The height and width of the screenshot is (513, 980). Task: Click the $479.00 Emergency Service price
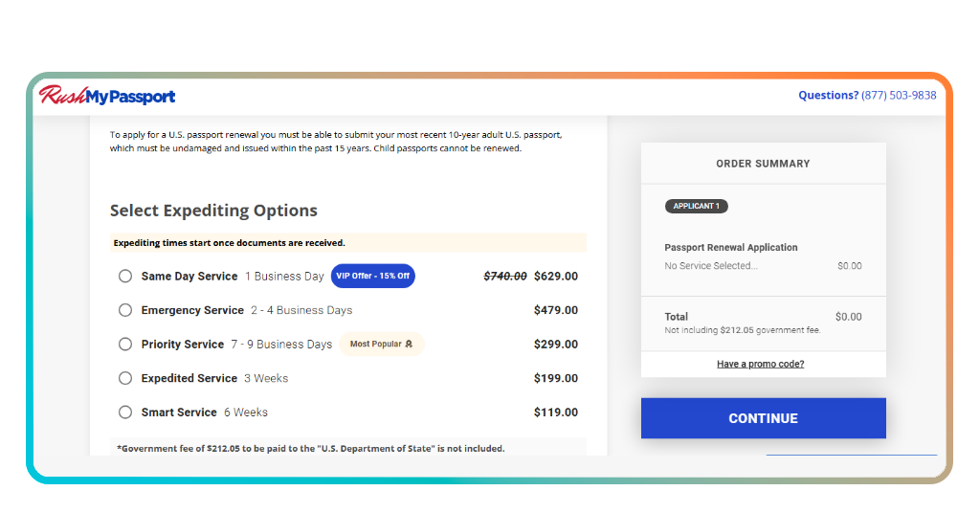556,310
